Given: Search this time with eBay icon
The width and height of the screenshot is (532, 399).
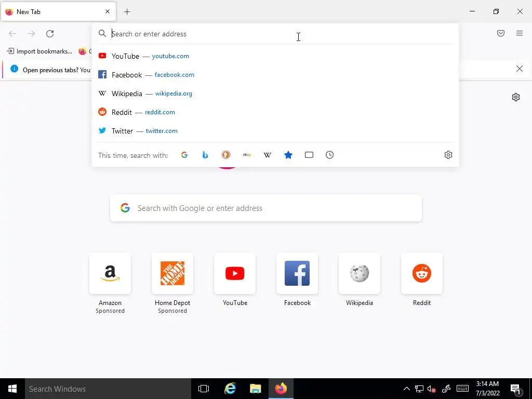Looking at the screenshot, I should pyautogui.click(x=247, y=155).
